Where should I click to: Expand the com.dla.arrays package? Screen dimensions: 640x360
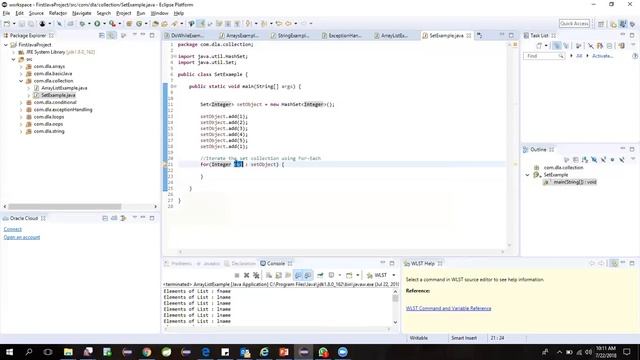(x=21, y=67)
